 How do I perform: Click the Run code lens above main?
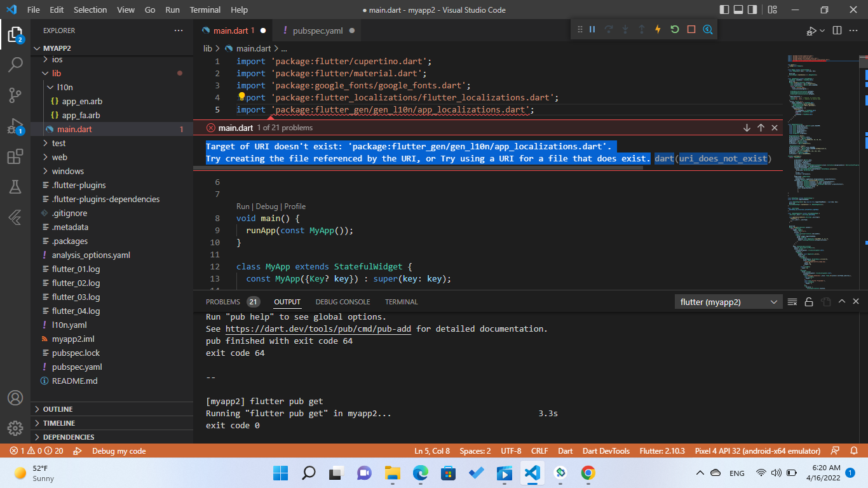coord(243,207)
